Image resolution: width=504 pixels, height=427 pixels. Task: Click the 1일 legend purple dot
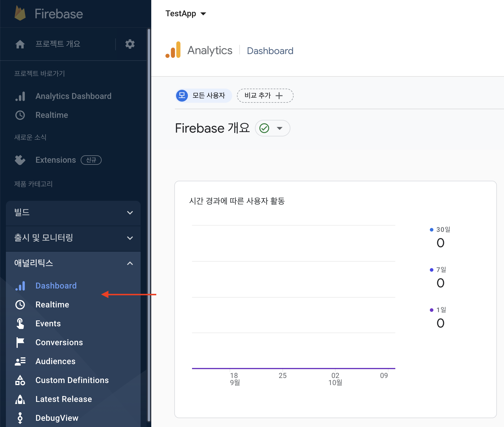click(432, 310)
